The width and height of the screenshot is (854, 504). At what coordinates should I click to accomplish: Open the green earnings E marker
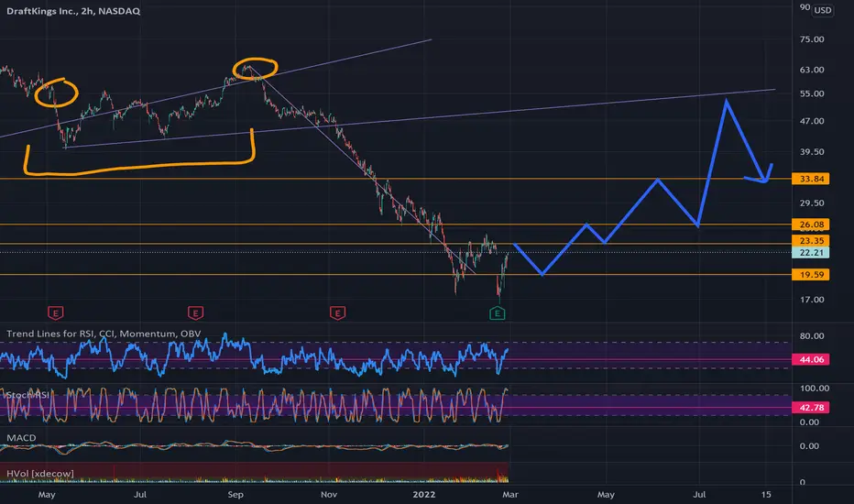click(498, 313)
